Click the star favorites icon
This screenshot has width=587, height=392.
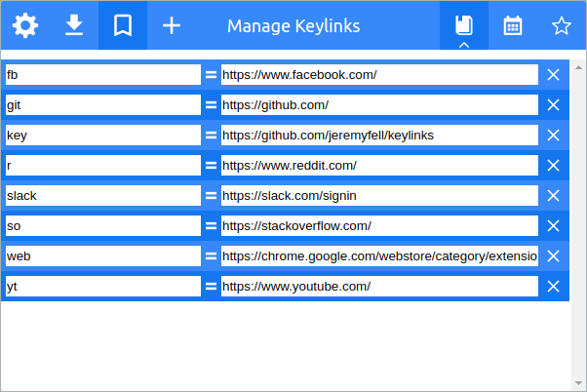[562, 25]
